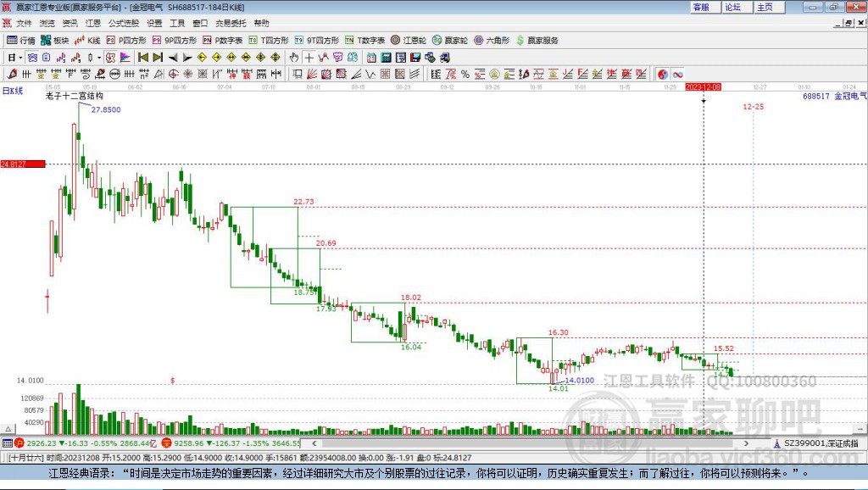Switch to the K线 candlestick chart
The image size is (868, 490).
(x=87, y=41)
